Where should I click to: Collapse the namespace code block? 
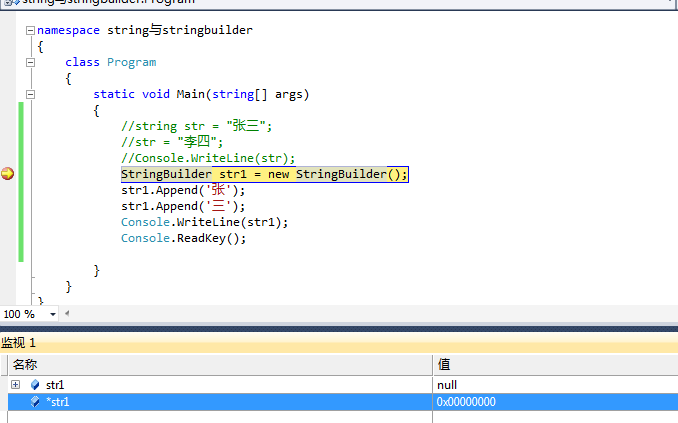[x=30, y=30]
